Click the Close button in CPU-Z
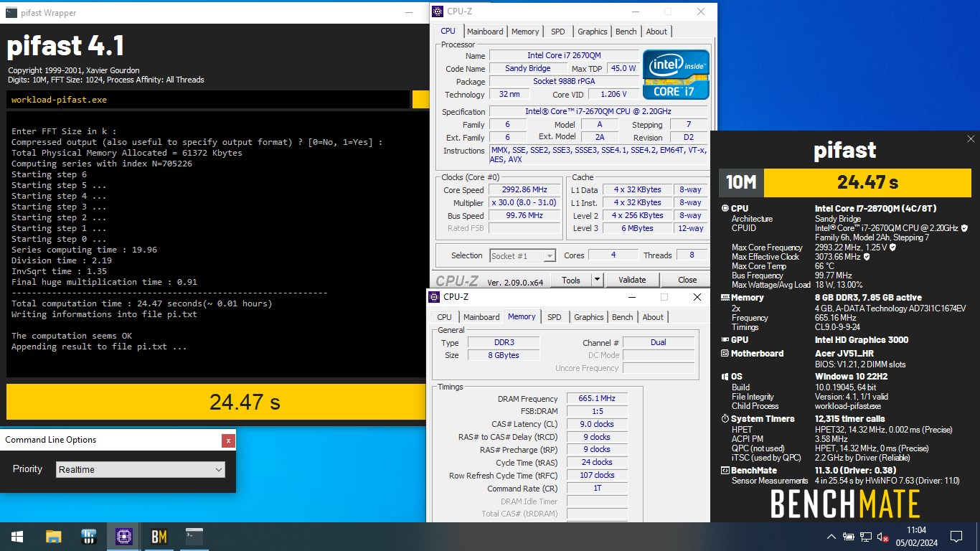 687,280
